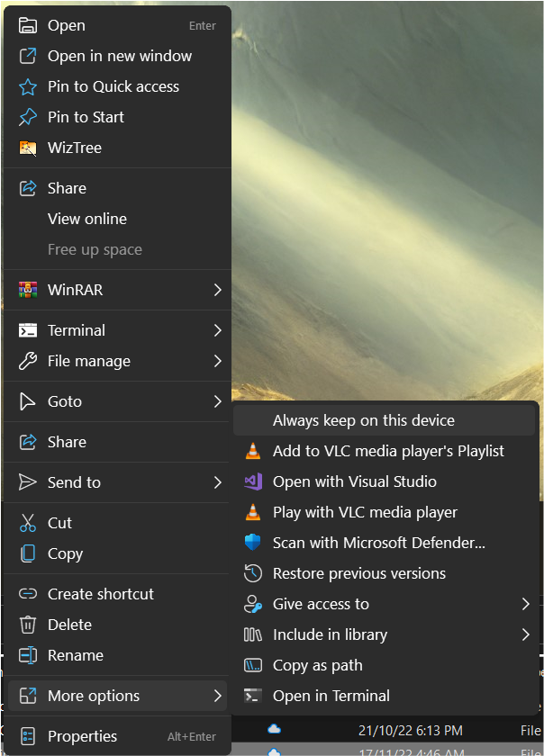Click the OneDrive cloud icon on the file row

274,730
